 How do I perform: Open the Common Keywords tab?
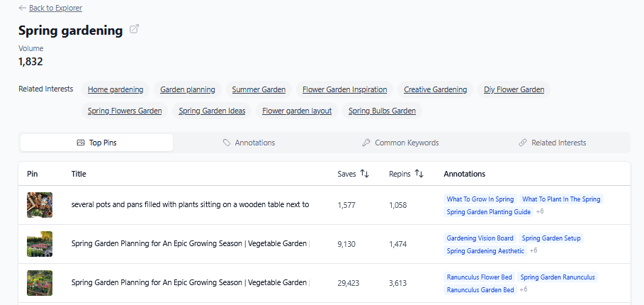pos(400,143)
